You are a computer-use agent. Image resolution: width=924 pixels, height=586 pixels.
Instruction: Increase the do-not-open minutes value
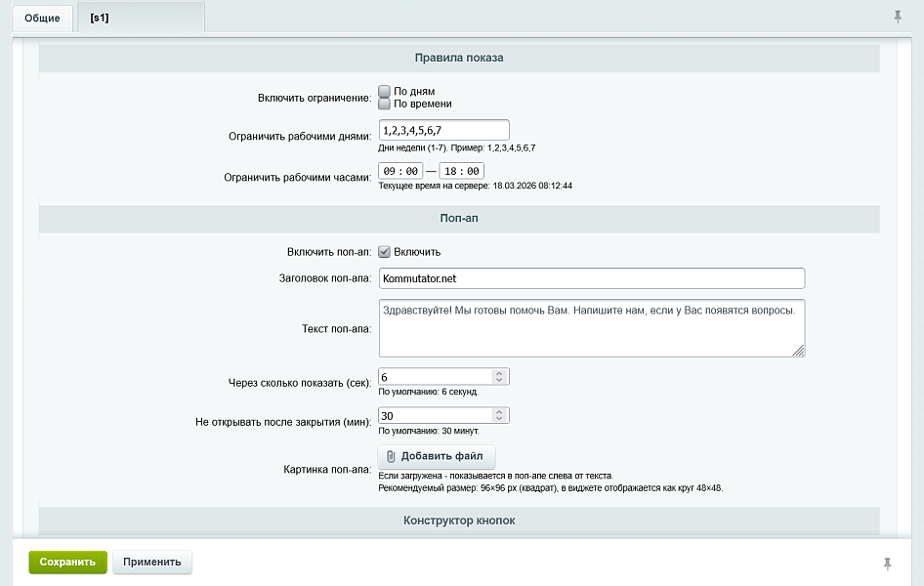[499, 412]
